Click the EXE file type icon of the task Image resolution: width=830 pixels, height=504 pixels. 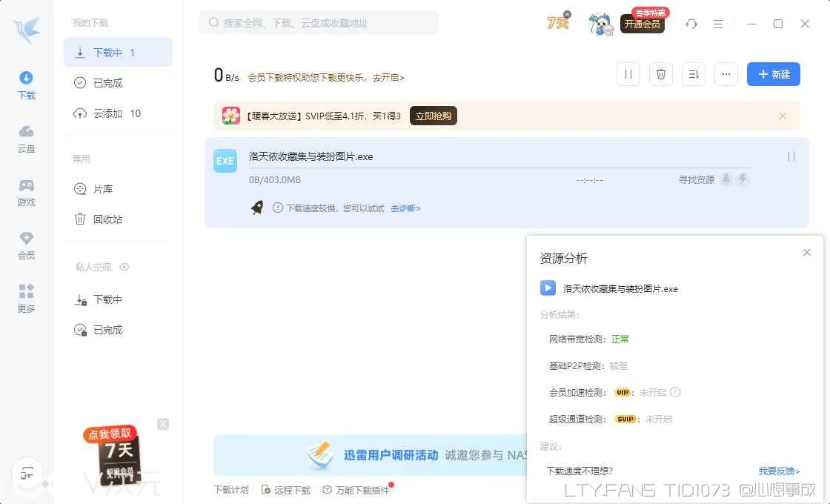(x=225, y=161)
